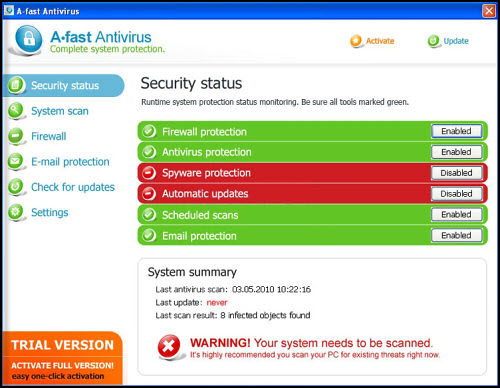Toggle Email protection Enabled button
The image size is (500, 388).
click(456, 235)
